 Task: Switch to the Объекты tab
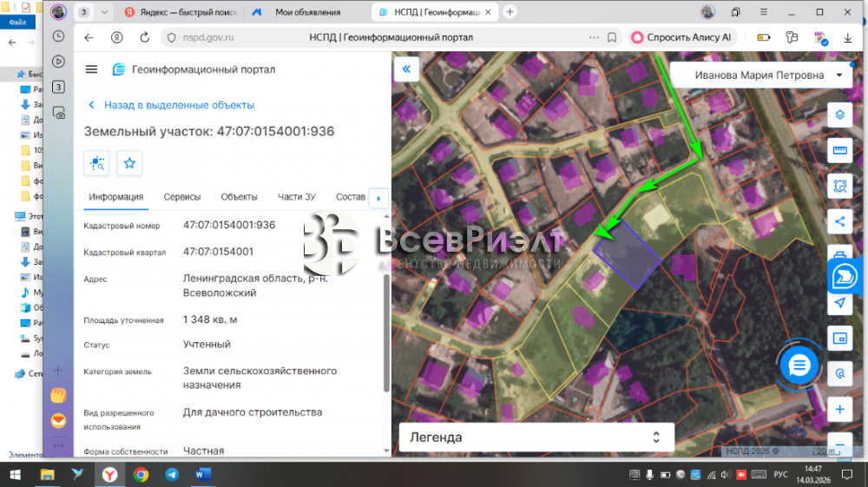(x=239, y=197)
